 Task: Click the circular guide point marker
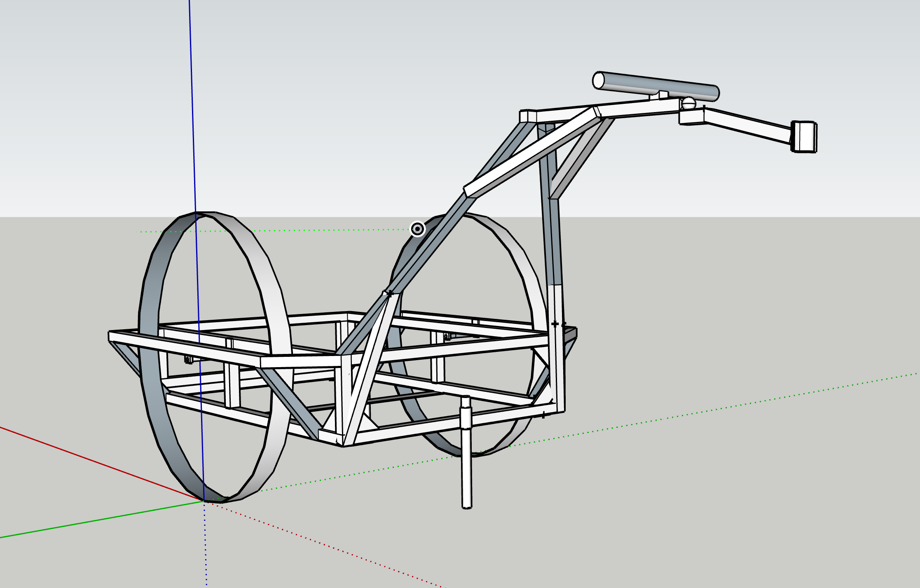click(417, 229)
